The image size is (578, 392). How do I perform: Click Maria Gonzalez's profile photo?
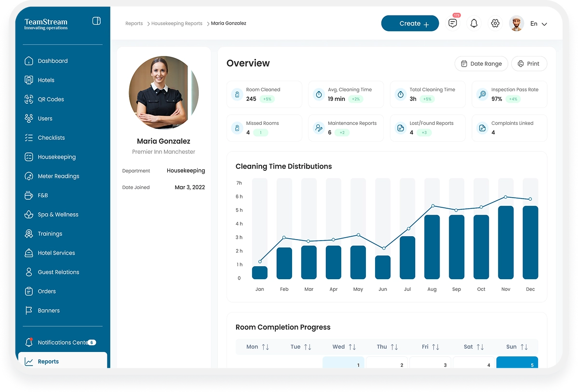click(163, 91)
